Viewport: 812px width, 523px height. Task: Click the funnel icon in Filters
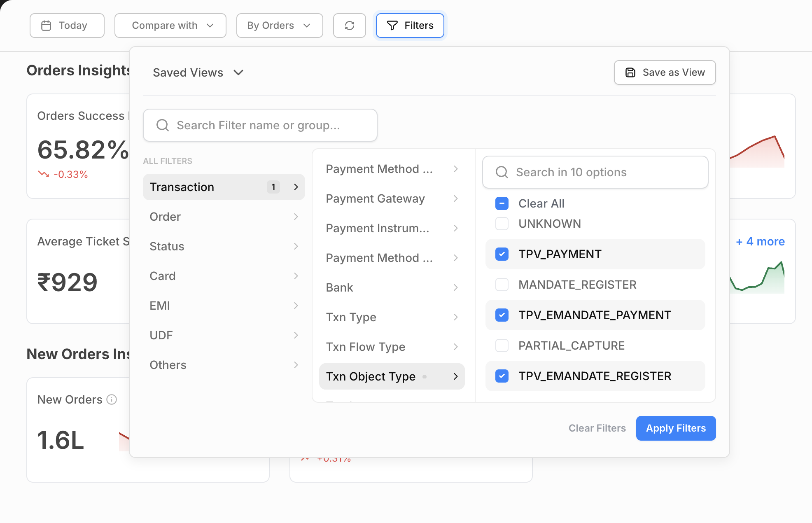click(x=392, y=26)
